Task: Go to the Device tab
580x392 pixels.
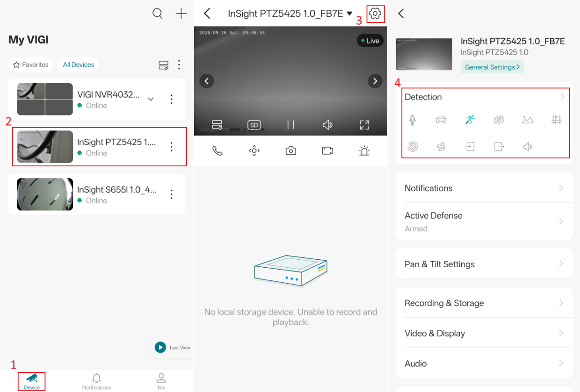Action: tap(32, 381)
